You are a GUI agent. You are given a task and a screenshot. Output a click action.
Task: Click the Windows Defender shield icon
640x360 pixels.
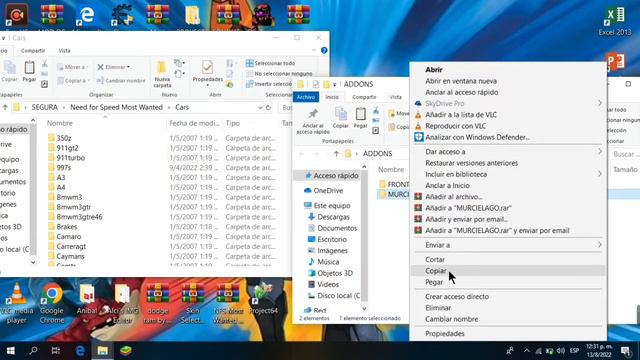(418, 137)
